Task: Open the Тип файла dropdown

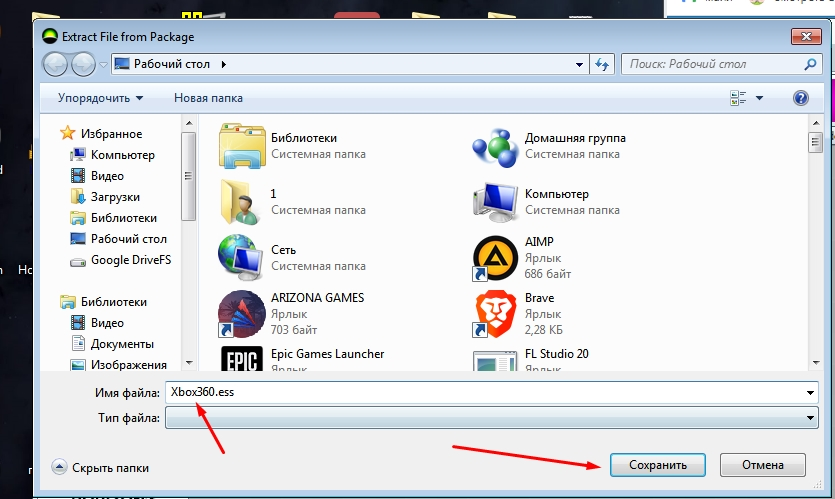Action: pyautogui.click(x=492, y=418)
